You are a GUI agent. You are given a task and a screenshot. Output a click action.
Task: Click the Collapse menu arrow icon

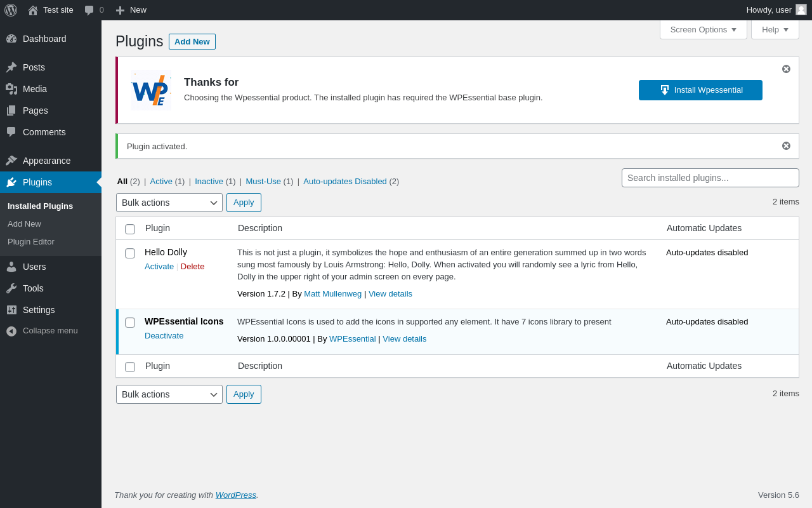coord(11,331)
